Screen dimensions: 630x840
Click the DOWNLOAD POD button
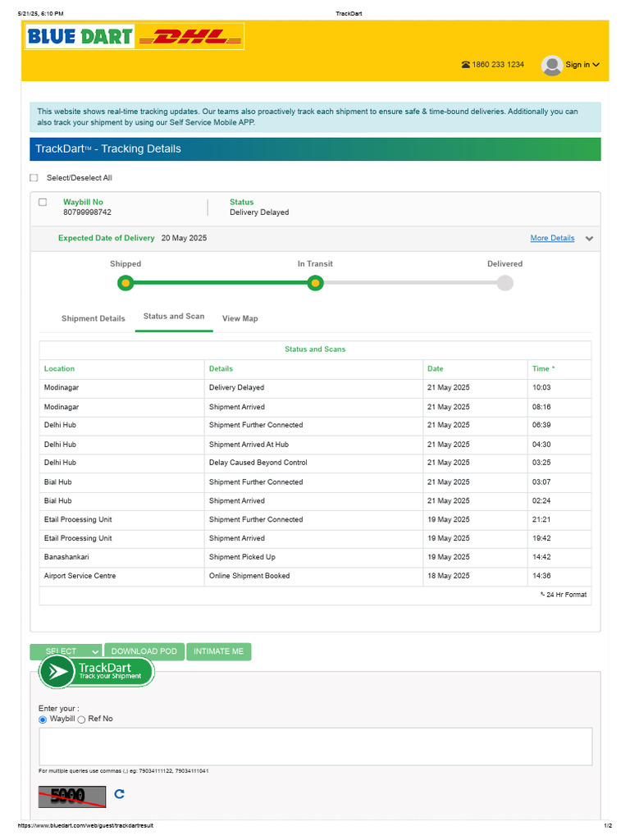tap(144, 651)
